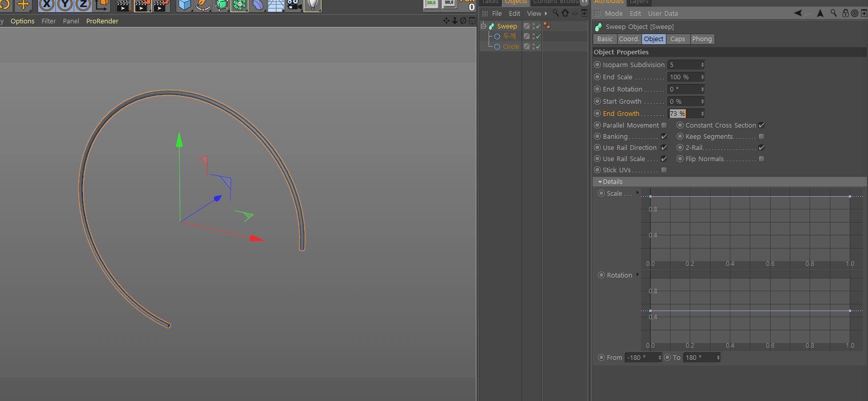Click the green Array/Instance modeling icon
868x401 pixels.
point(239,5)
